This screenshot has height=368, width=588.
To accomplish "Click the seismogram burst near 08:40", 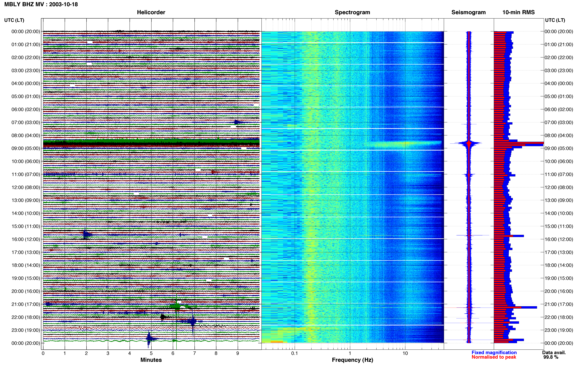I will pyautogui.click(x=469, y=144).
